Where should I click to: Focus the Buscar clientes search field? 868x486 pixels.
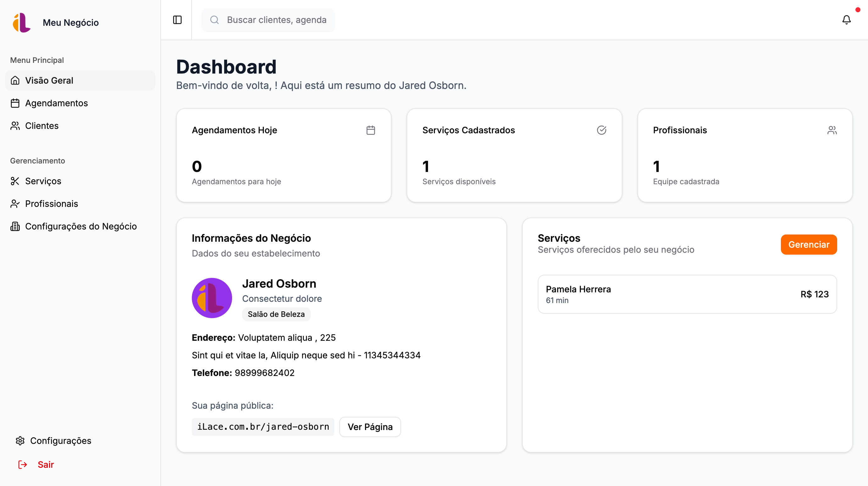coord(276,20)
